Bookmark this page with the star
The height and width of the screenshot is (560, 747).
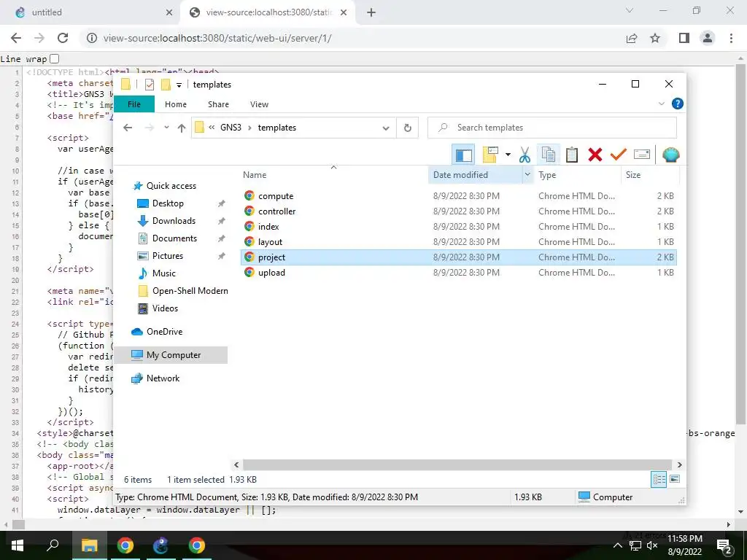pos(656,38)
